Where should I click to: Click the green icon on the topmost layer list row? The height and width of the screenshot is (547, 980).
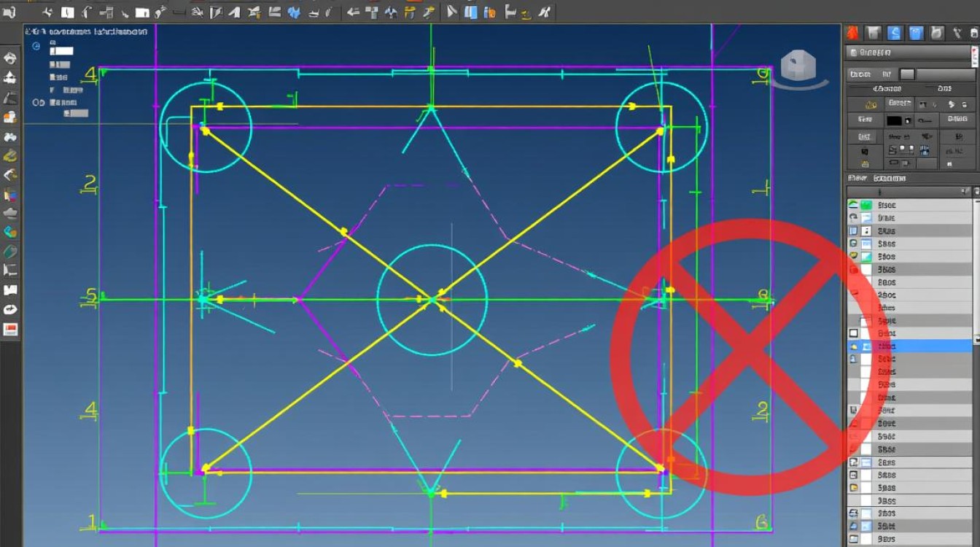click(866, 205)
